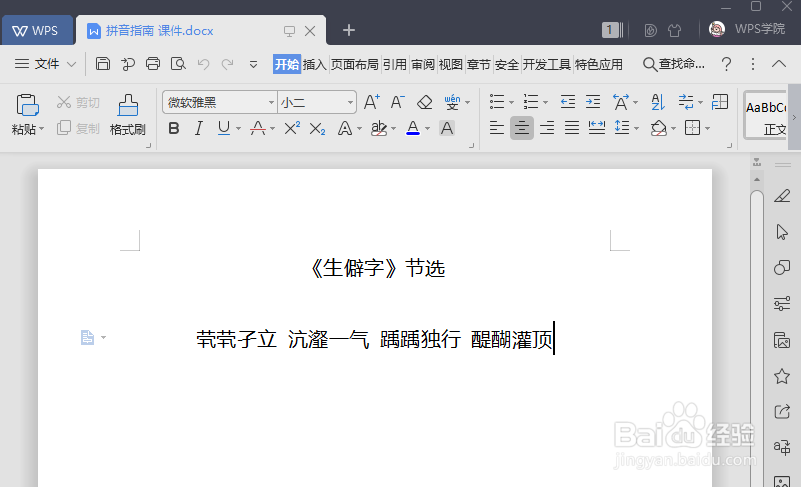Open the underline style dropdown arrow
The height and width of the screenshot is (487, 801).
click(238, 129)
